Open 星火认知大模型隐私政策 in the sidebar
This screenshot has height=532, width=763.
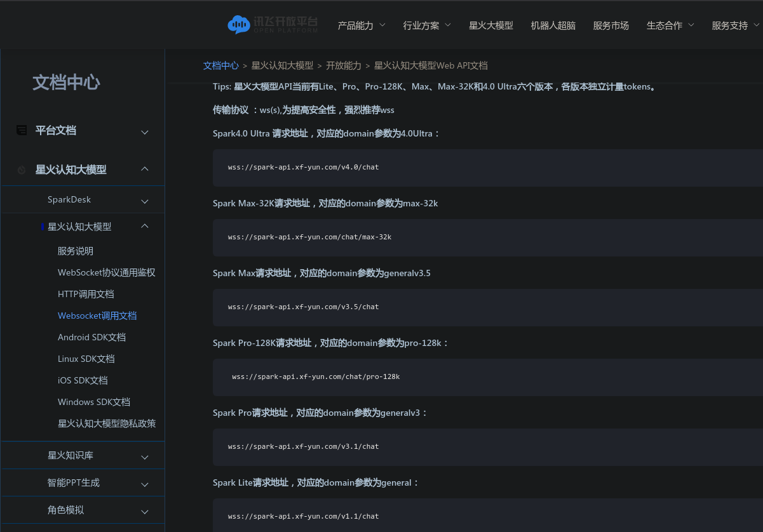pyautogui.click(x=107, y=423)
